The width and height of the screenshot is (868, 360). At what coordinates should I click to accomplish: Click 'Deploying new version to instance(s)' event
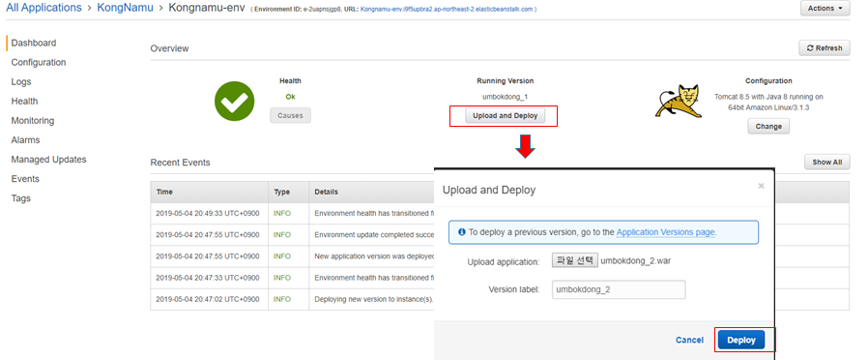click(x=374, y=299)
